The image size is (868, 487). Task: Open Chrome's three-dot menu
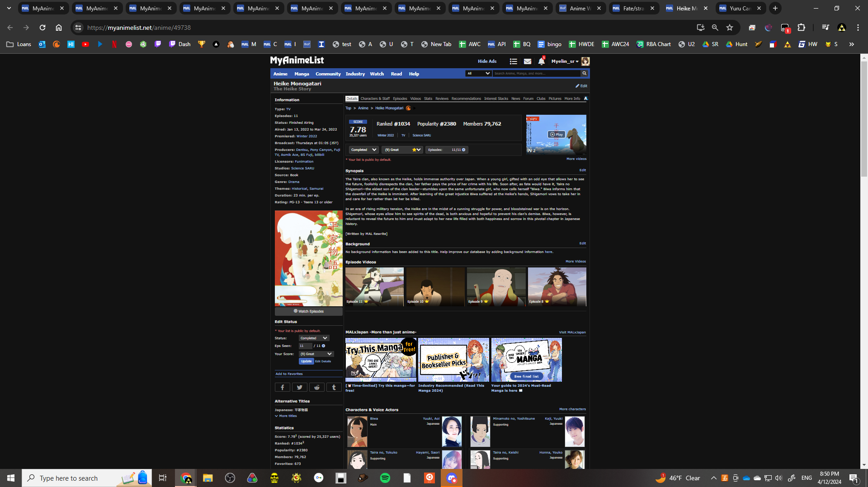coord(858,28)
